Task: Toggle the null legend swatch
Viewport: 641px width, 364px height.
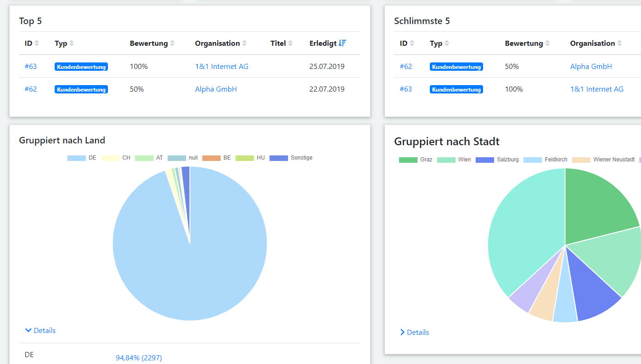Action: [177, 158]
